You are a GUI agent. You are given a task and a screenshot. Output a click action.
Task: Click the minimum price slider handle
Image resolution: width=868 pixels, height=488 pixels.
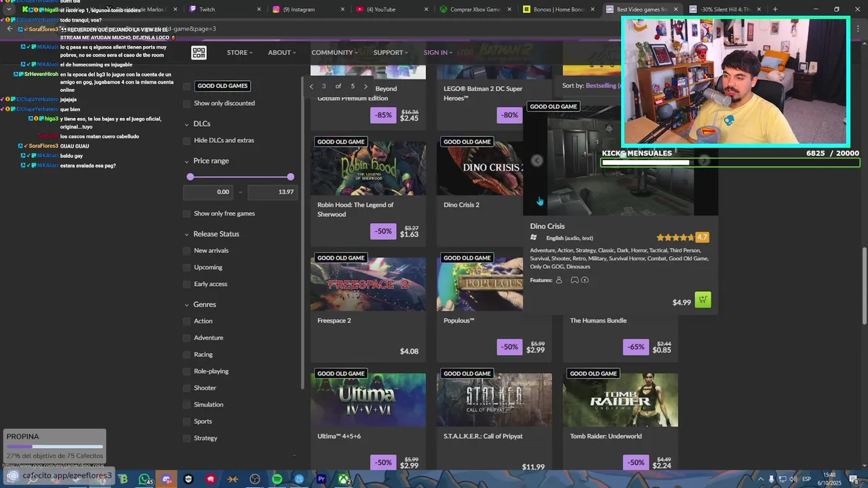(x=191, y=177)
